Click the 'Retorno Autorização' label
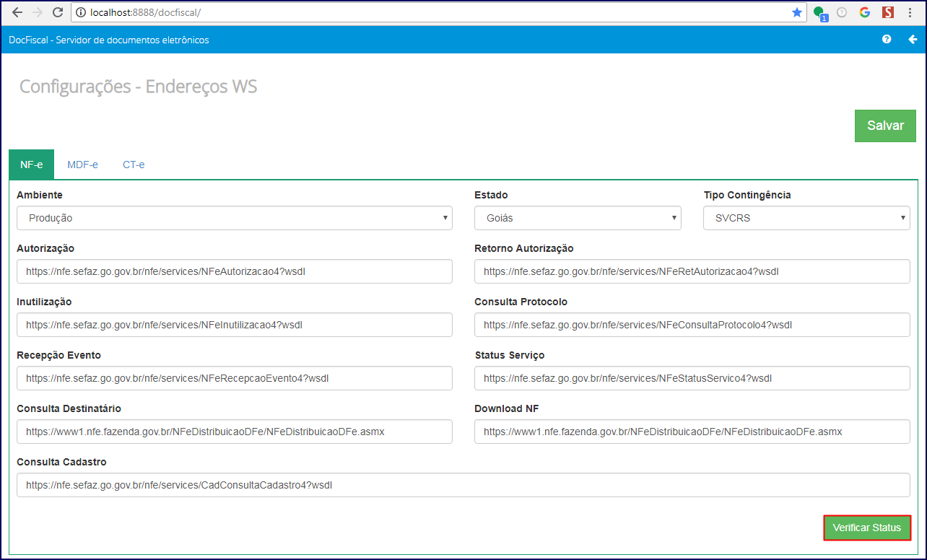Viewport: 927px width, 560px height. pos(524,248)
